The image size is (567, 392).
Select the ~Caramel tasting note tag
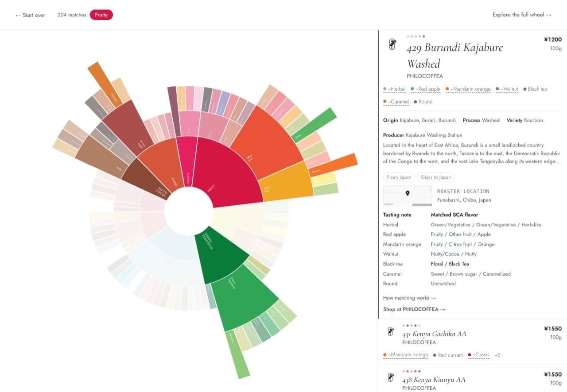[396, 101]
